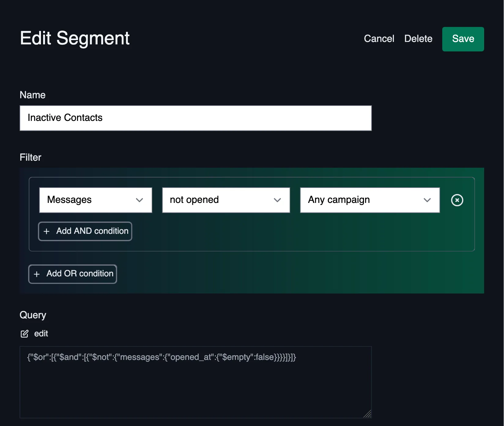The height and width of the screenshot is (426, 504).
Task: Cancel editing the segment
Action: point(379,39)
